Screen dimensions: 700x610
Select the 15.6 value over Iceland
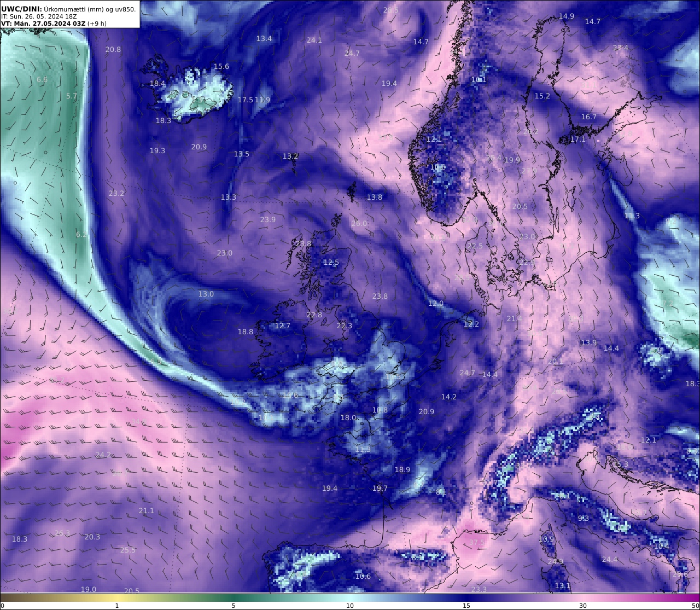click(x=221, y=67)
